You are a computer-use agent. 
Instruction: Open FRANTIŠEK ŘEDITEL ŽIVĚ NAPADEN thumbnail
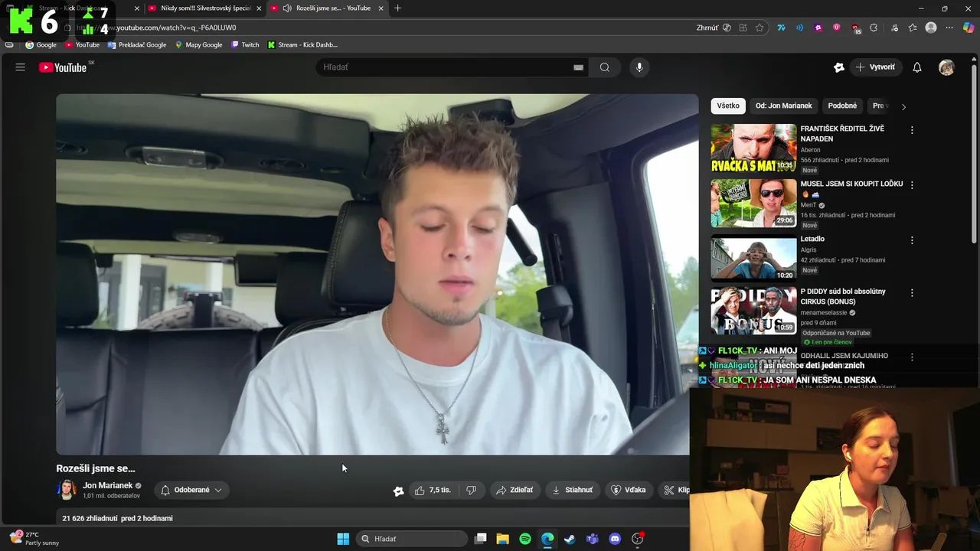pyautogui.click(x=753, y=148)
